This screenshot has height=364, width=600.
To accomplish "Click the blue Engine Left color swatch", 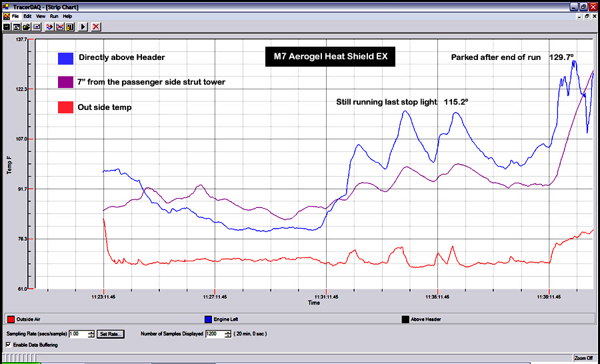I will (x=207, y=319).
